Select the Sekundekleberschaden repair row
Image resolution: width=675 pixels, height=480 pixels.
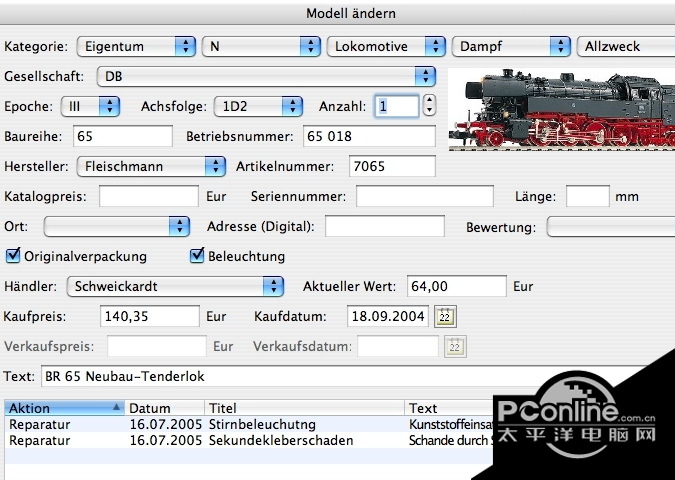(x=249, y=440)
